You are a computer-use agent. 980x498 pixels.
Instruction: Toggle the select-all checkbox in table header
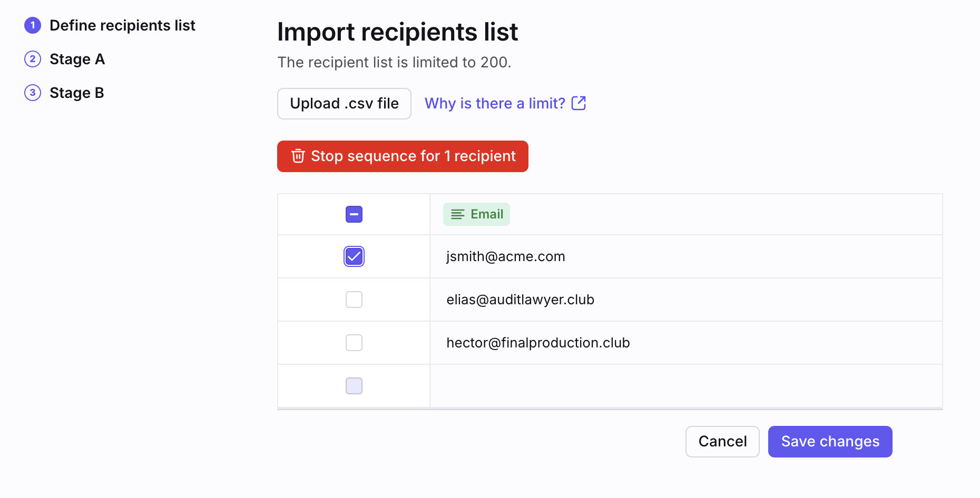[354, 214]
